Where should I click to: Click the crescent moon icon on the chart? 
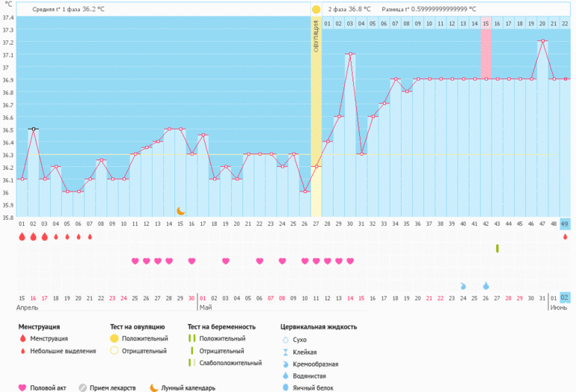180,211
